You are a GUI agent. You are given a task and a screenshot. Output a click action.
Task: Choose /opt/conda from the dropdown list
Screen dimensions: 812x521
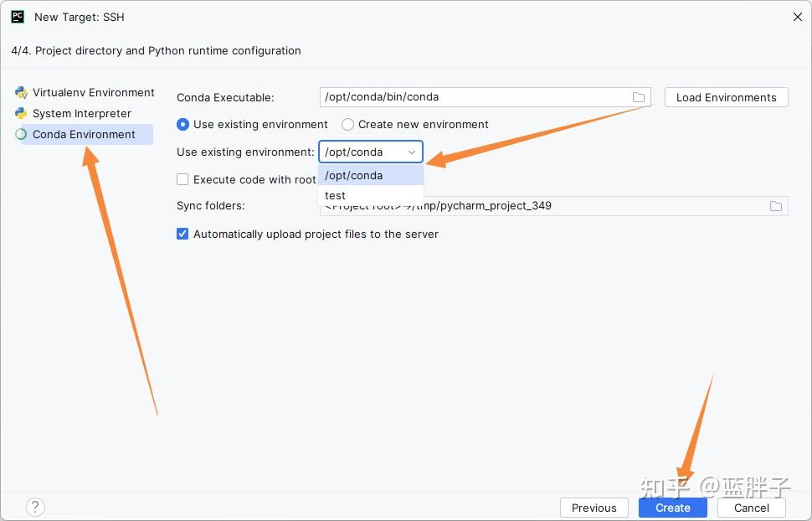[370, 175]
